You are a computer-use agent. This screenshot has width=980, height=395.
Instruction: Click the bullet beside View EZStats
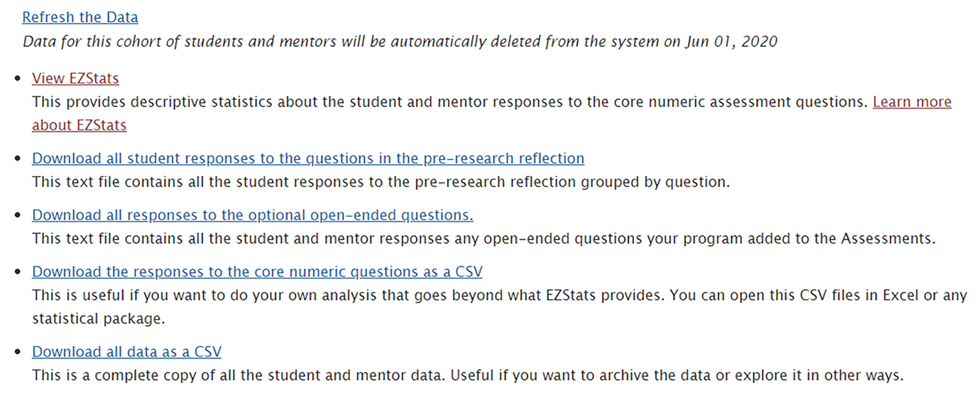pyautogui.click(x=19, y=79)
